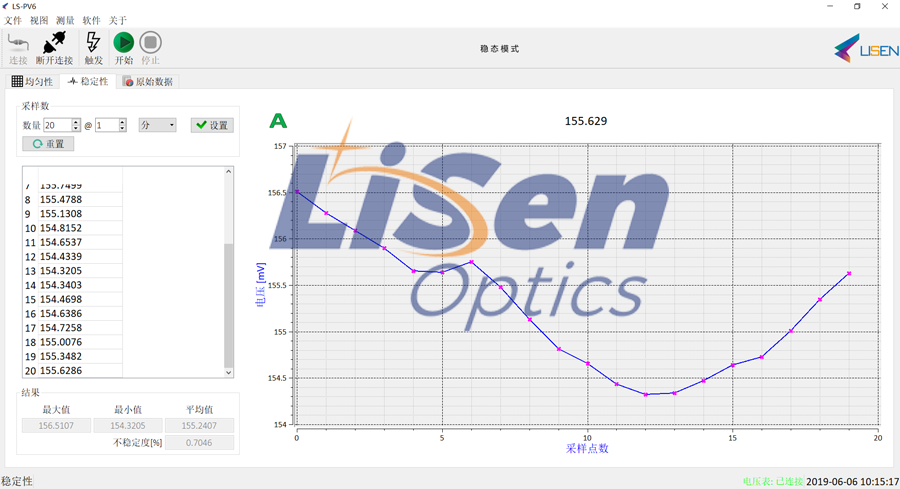Click the 重置 (reset) button

click(48, 144)
